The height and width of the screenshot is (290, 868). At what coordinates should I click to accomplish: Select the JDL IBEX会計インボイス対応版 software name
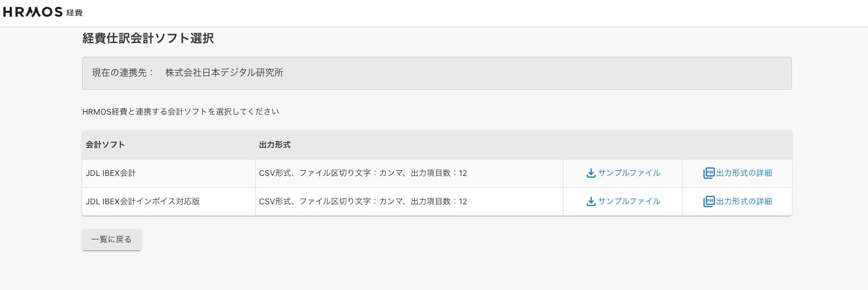[143, 201]
